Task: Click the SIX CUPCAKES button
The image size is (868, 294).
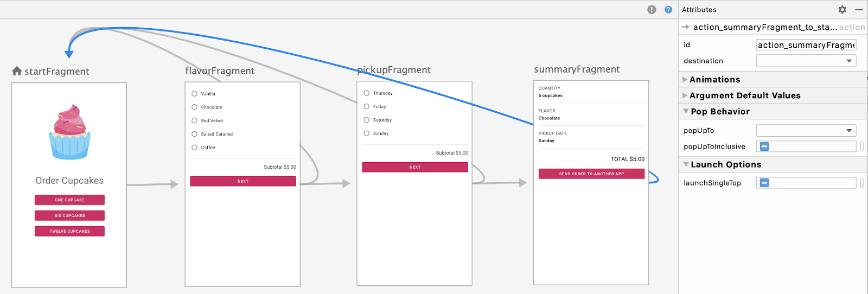Action: pyautogui.click(x=69, y=215)
